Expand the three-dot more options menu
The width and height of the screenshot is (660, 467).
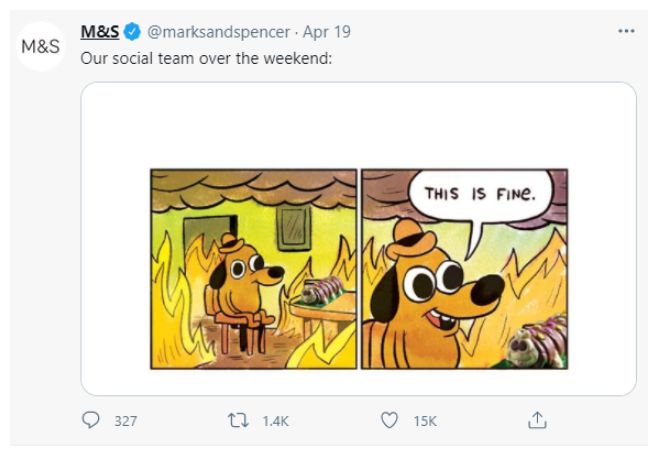point(627,31)
